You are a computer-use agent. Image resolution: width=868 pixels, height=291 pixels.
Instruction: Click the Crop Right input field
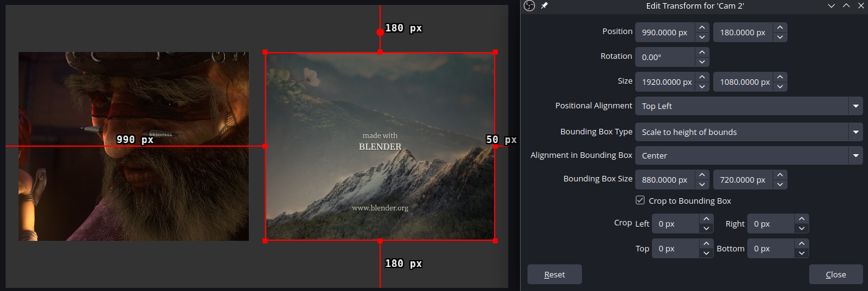pyautogui.click(x=771, y=224)
